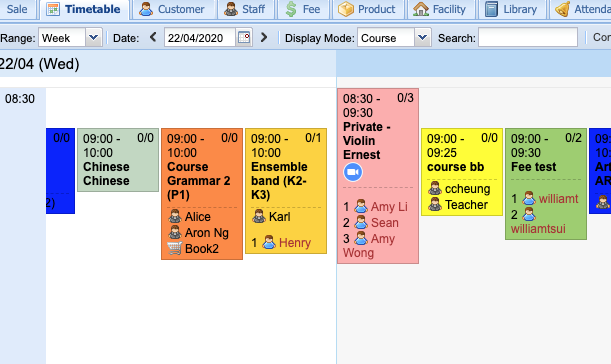This screenshot has width=611, height=364.
Task: Open the Facility tab
Action: coord(441,9)
